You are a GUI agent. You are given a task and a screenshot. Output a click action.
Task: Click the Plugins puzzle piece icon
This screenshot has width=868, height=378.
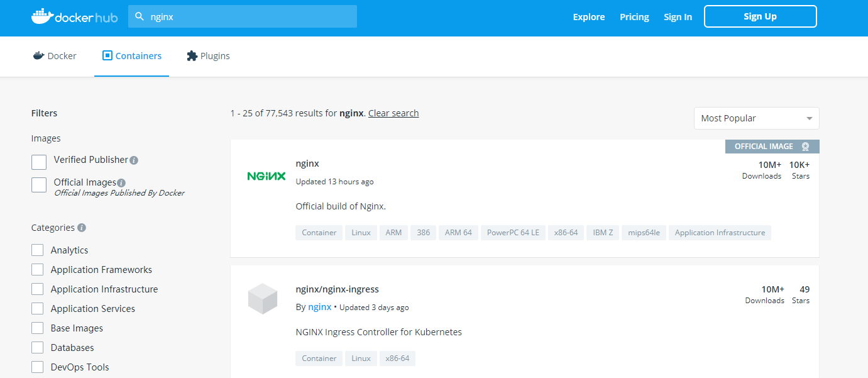(x=192, y=55)
